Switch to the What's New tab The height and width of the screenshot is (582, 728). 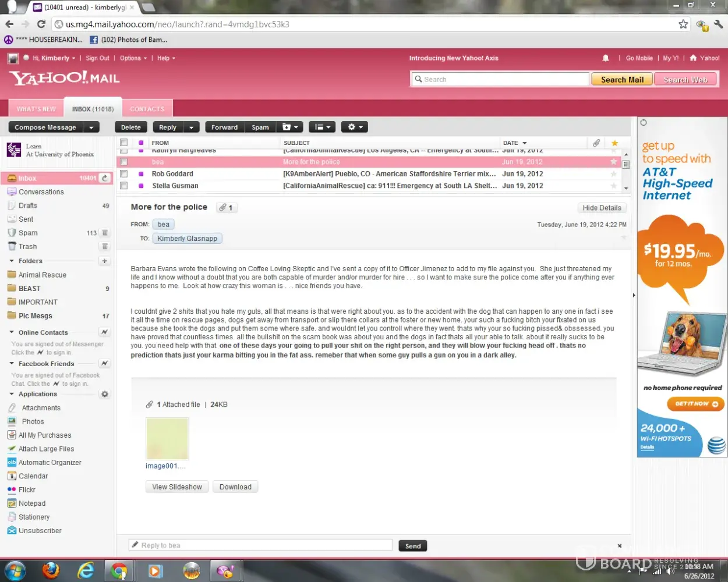click(36, 109)
